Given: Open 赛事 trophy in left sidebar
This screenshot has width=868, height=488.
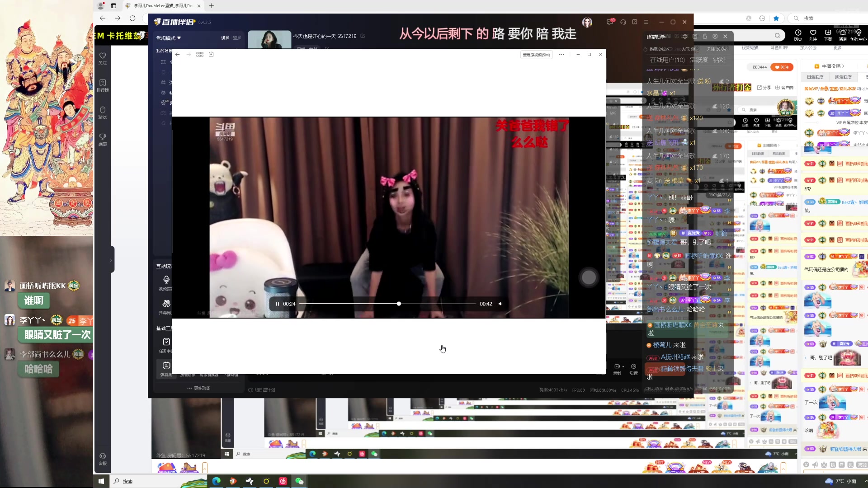Looking at the screenshot, I should (x=103, y=140).
